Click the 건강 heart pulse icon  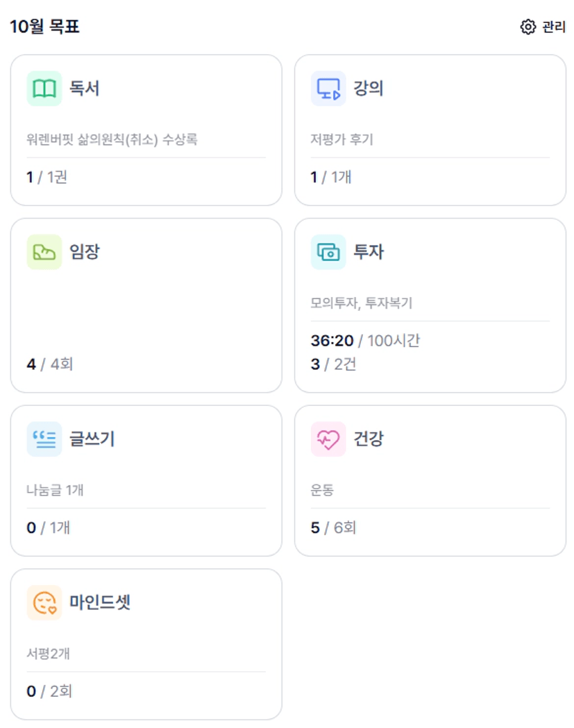tap(328, 439)
